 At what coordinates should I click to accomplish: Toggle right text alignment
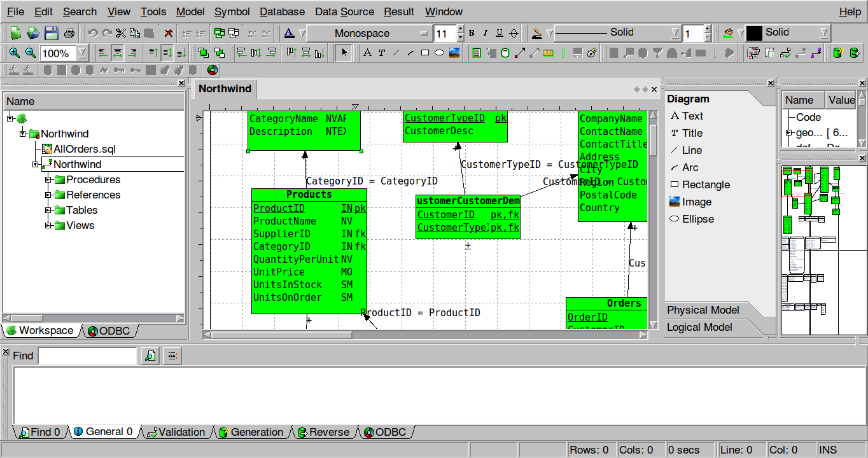click(132, 53)
